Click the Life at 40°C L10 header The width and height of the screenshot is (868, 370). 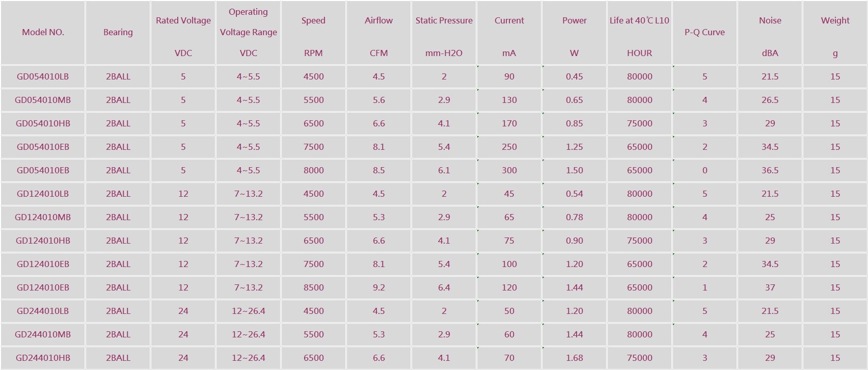pyautogui.click(x=639, y=21)
